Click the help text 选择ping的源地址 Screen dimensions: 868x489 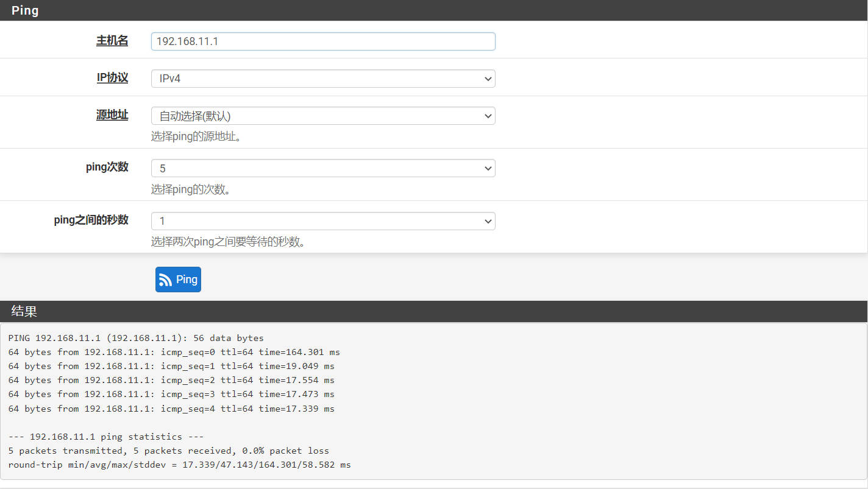[x=196, y=136]
